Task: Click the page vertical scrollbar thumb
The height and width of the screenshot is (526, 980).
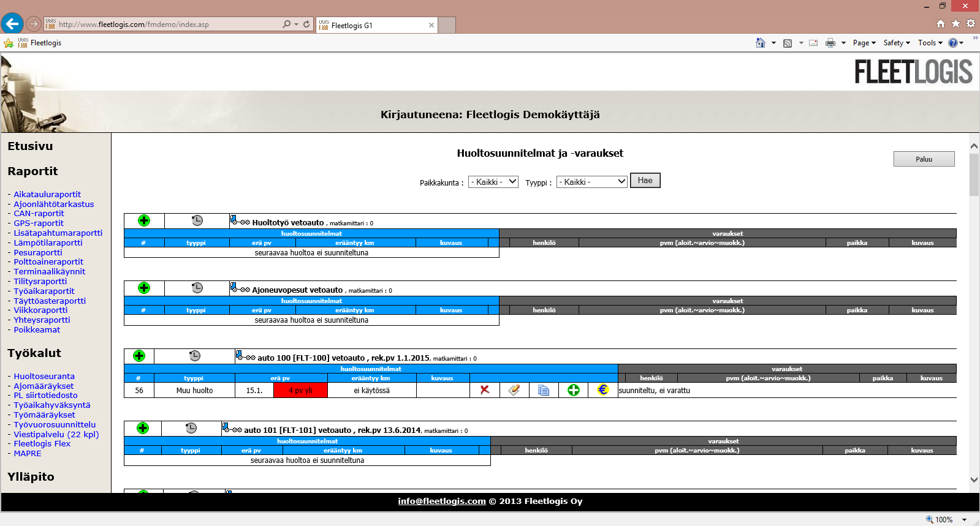Action: [x=974, y=175]
